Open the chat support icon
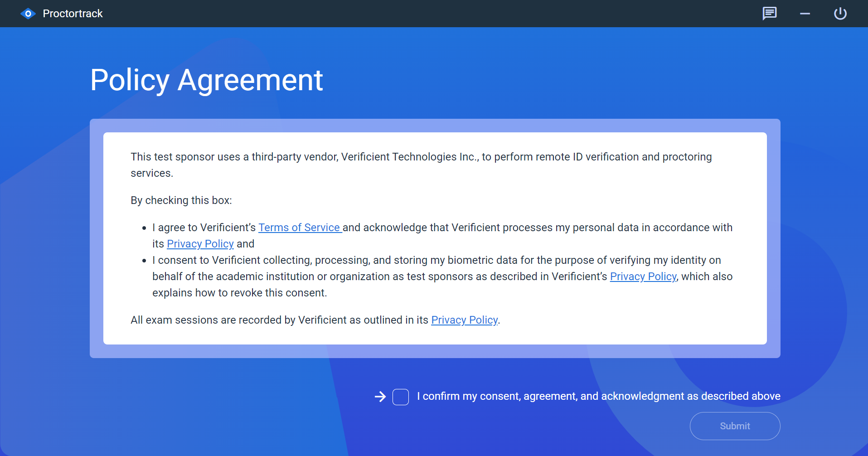Screen dimensions: 868x456 [770, 14]
